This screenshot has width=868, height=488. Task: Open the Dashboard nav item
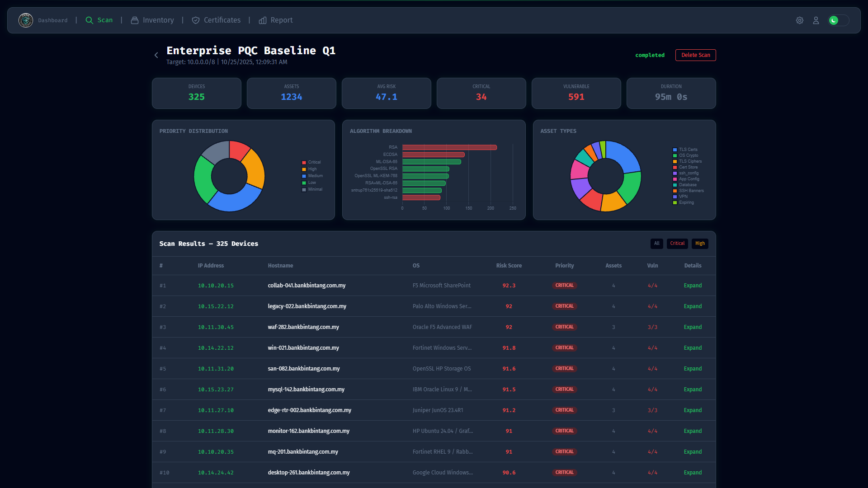(53, 20)
